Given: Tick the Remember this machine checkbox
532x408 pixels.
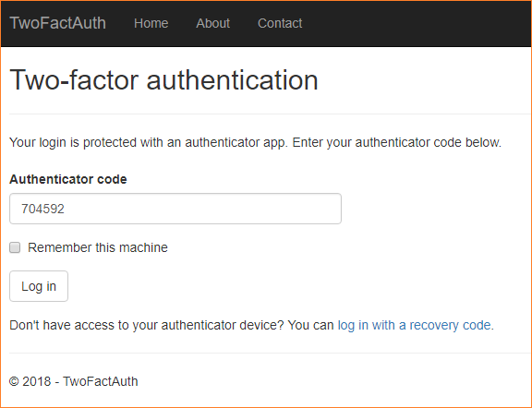Looking at the screenshot, I should pyautogui.click(x=15, y=247).
